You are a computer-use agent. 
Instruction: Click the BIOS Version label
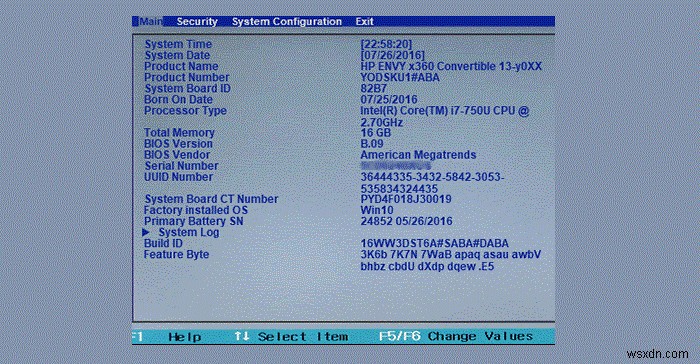[x=178, y=144]
